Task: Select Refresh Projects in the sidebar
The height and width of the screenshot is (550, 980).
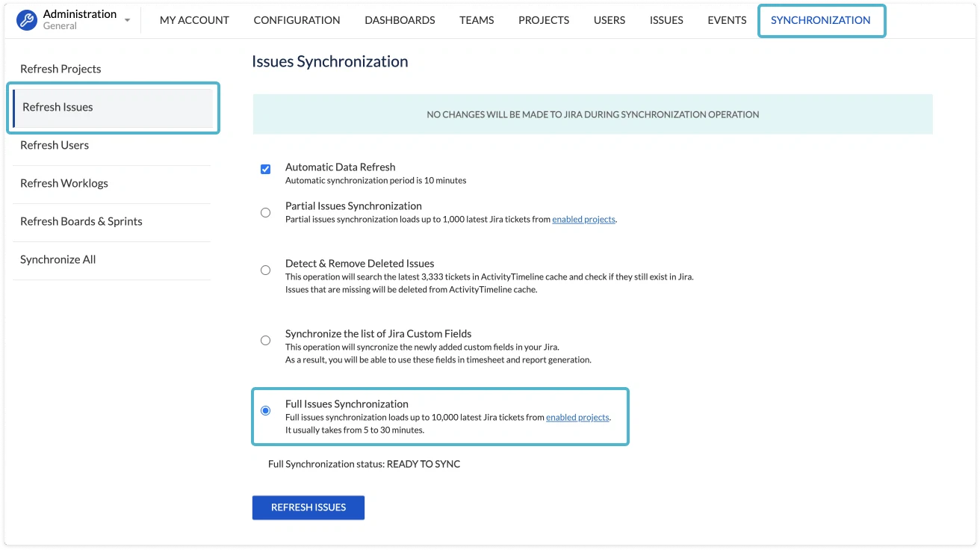Action: coord(61,69)
